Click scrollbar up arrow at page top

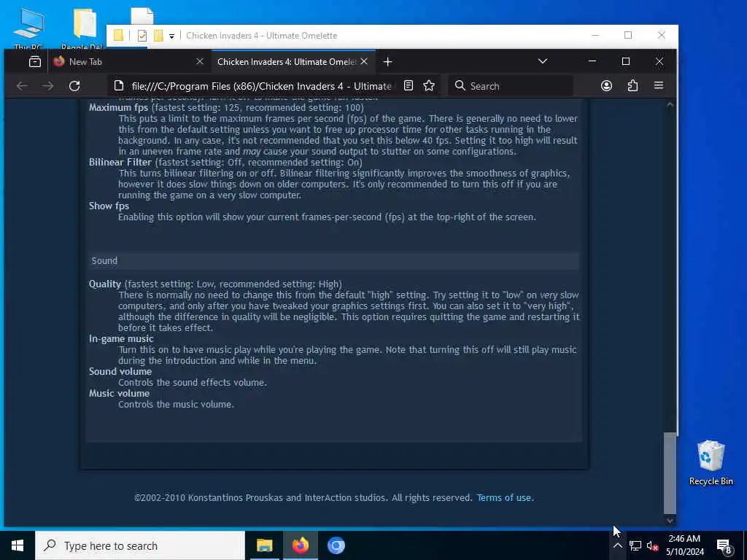(x=670, y=104)
